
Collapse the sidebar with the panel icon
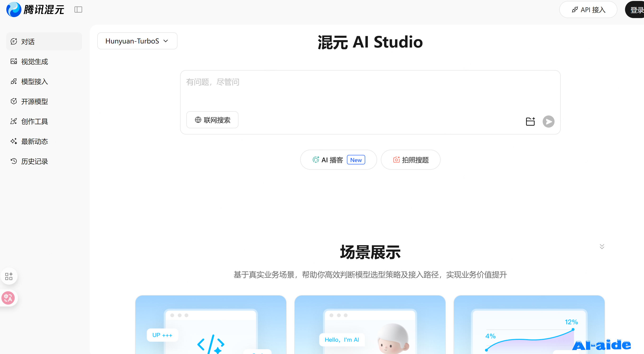click(78, 10)
